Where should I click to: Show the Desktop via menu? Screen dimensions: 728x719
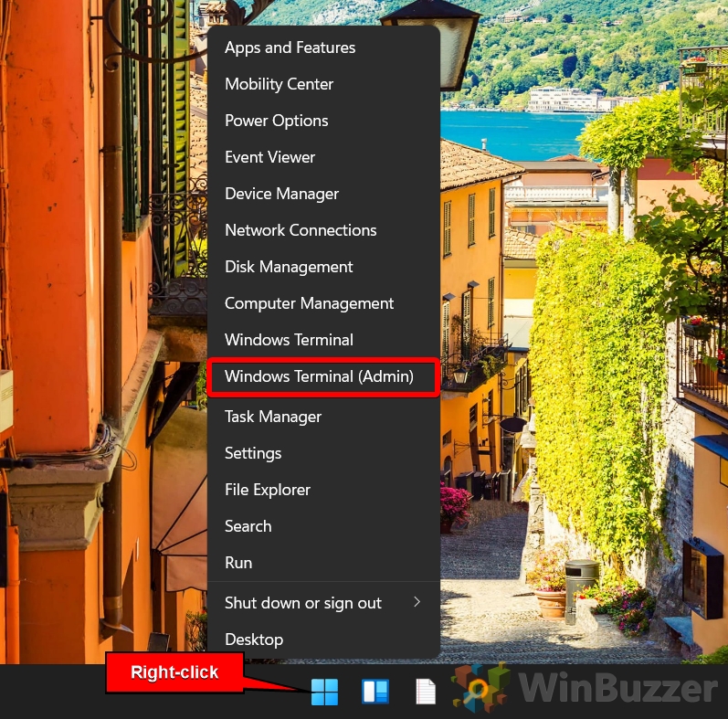click(x=323, y=640)
